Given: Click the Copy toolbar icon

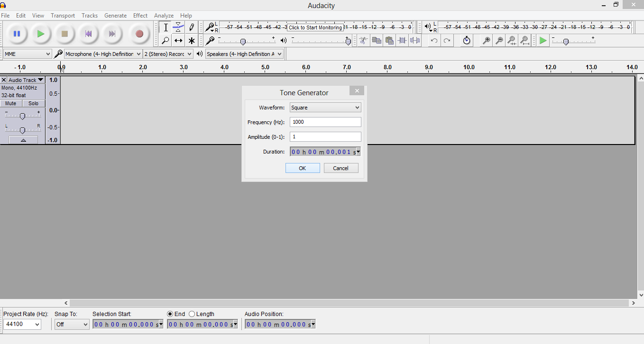Looking at the screenshot, I should pos(377,41).
